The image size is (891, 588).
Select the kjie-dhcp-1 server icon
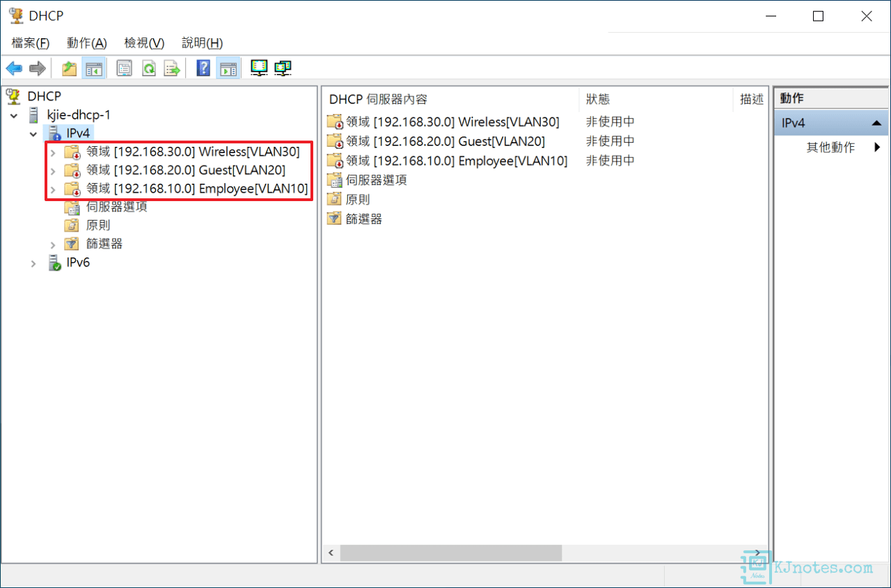pos(33,115)
